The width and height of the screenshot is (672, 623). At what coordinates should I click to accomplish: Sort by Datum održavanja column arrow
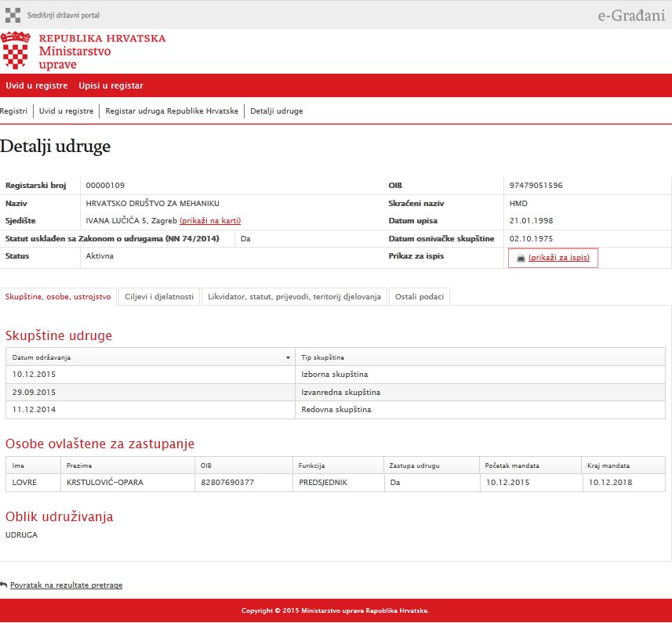point(289,357)
